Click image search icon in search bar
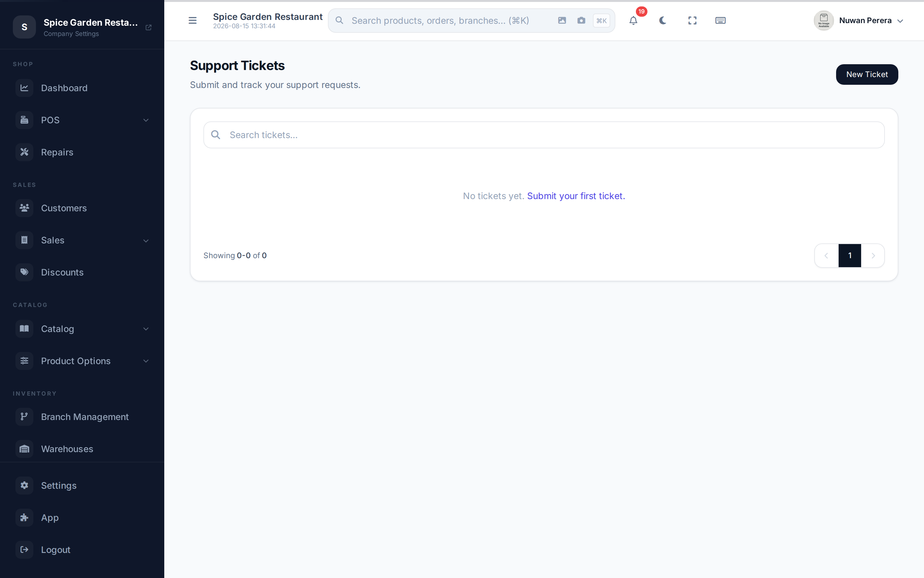 [562, 21]
